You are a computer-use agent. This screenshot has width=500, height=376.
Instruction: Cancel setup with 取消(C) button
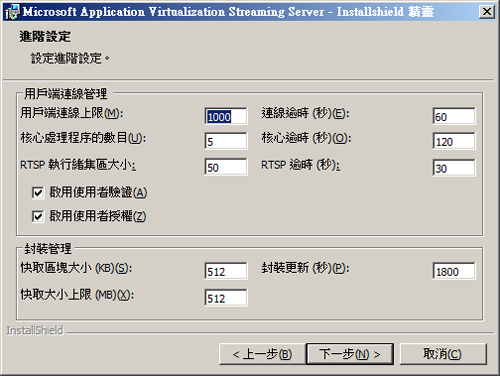[443, 354]
